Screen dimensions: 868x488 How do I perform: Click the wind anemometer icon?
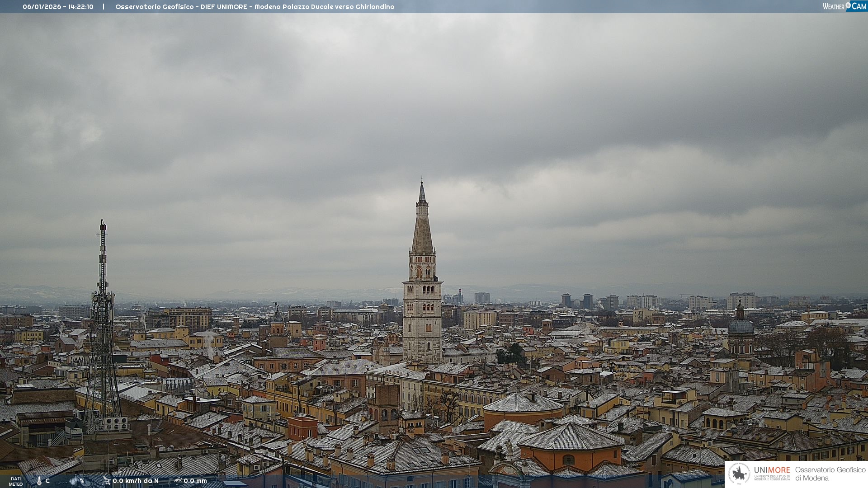click(x=107, y=481)
